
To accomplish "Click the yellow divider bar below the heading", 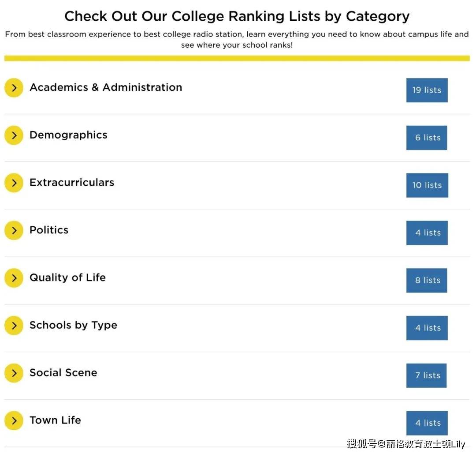I will click(x=237, y=57).
